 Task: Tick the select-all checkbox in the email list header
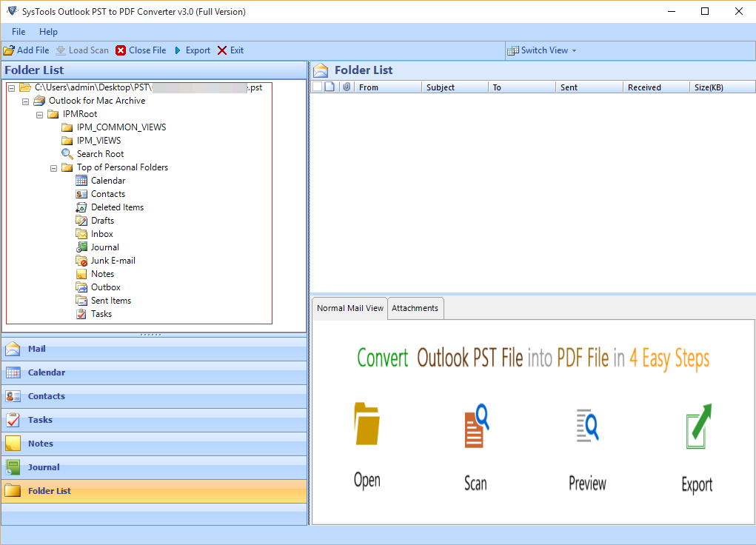(317, 87)
